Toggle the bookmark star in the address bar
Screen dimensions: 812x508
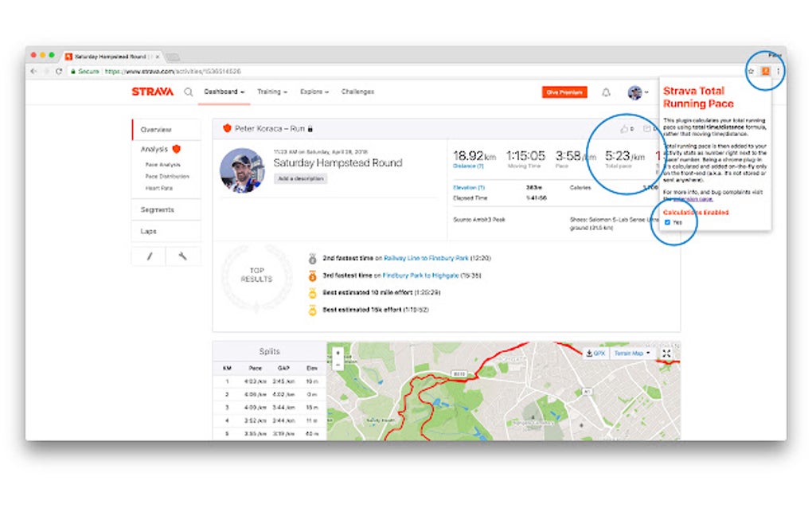coord(750,71)
